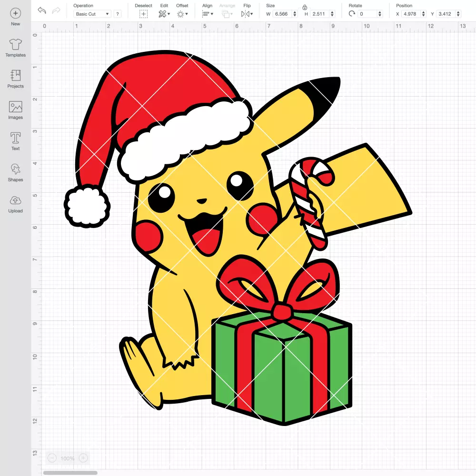Select the Text tool

(16, 141)
